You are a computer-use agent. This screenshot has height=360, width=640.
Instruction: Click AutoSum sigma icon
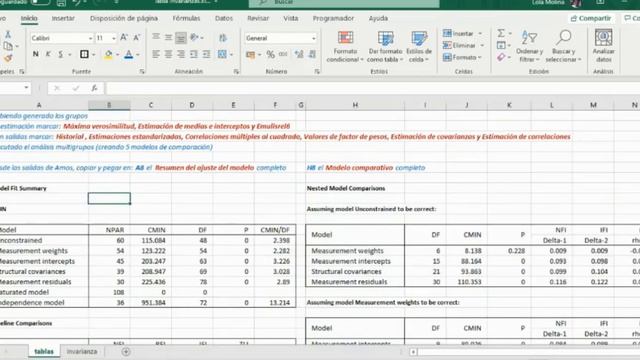(x=501, y=33)
